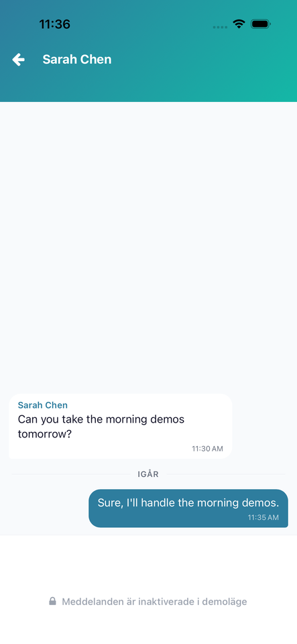Select the 'Sure, I'll handle' reply bubble
Screen dimensions: 297x644
coord(188,508)
